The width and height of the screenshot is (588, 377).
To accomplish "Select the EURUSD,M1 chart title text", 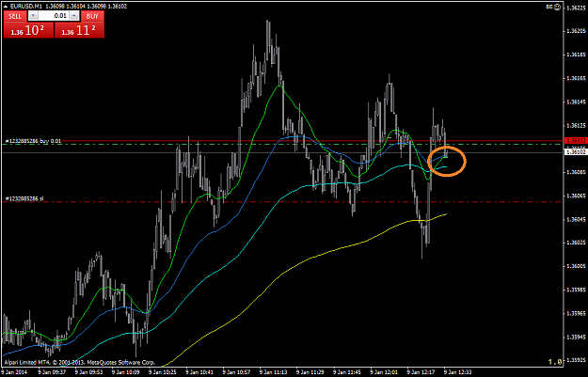I will point(26,7).
